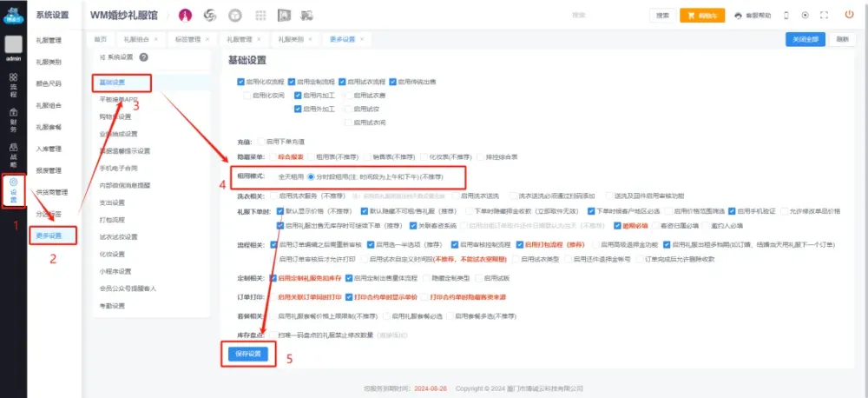Click the red power logout icon
This screenshot has height=398, width=868.
[x=848, y=15]
